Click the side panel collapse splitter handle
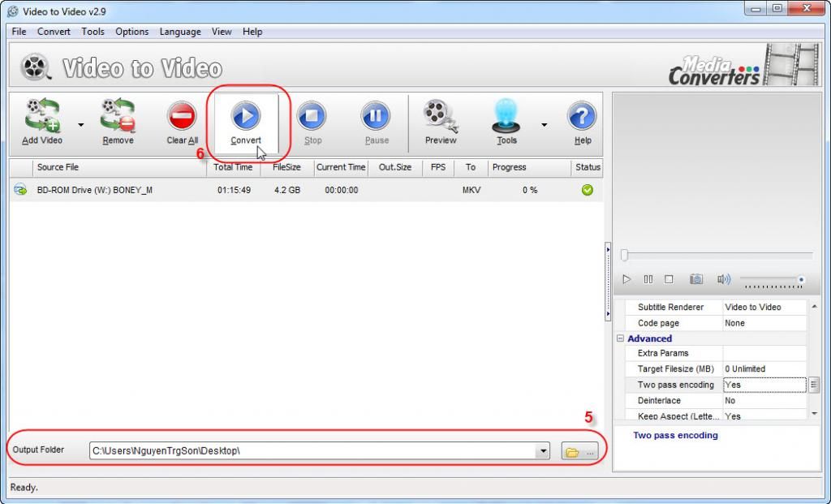Image resolution: width=831 pixels, height=504 pixels. [607, 282]
